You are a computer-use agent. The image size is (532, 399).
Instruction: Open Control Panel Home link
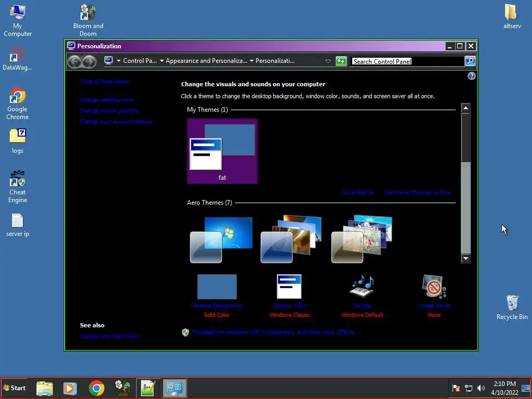(104, 82)
